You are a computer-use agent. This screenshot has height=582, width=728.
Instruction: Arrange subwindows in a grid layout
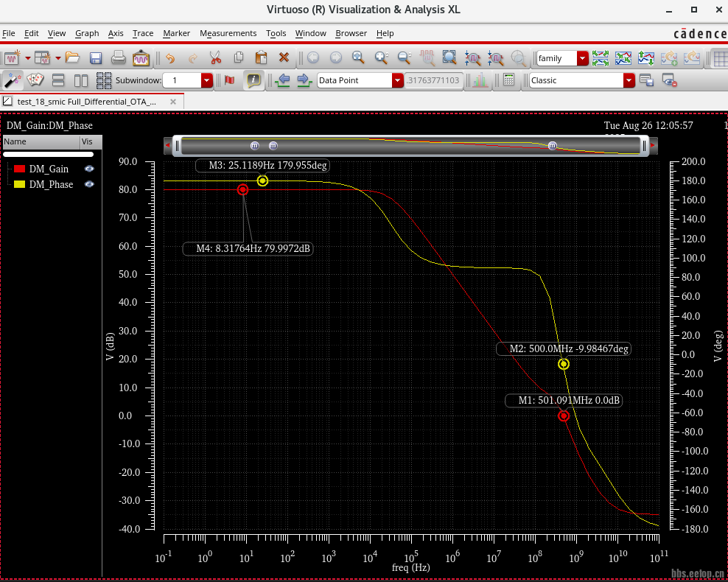[104, 80]
